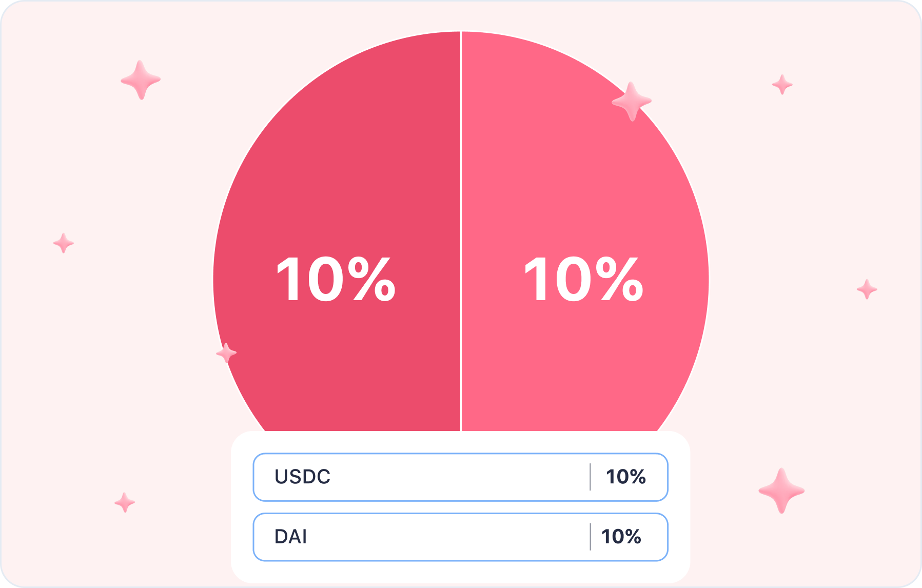Click the DAI allocation field
Image resolution: width=922 pixels, height=588 pixels.
click(x=461, y=537)
